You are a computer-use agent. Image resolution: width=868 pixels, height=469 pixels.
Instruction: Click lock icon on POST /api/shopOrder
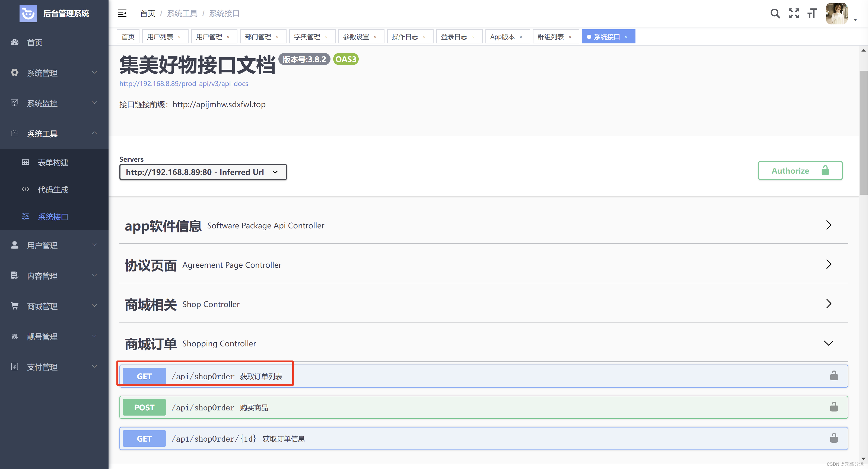coord(834,407)
